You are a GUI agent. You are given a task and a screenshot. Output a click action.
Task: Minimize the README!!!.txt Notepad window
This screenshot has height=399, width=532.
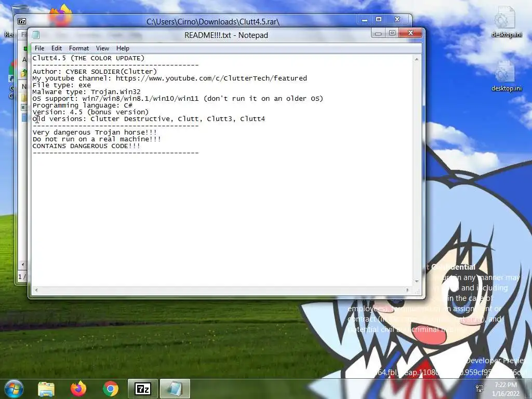pos(378,33)
